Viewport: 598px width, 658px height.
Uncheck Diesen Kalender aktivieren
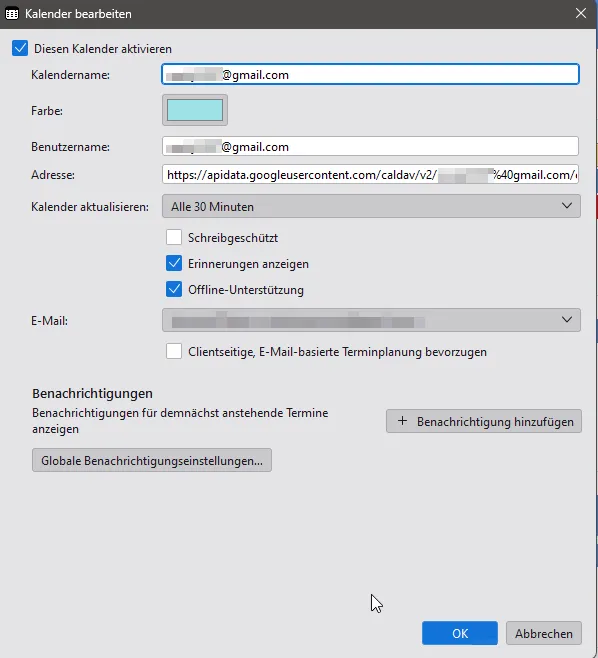coord(20,48)
